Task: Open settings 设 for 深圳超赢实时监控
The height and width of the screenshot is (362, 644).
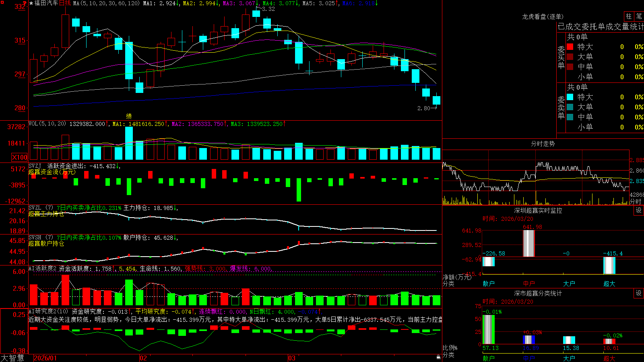Action: tap(639, 210)
